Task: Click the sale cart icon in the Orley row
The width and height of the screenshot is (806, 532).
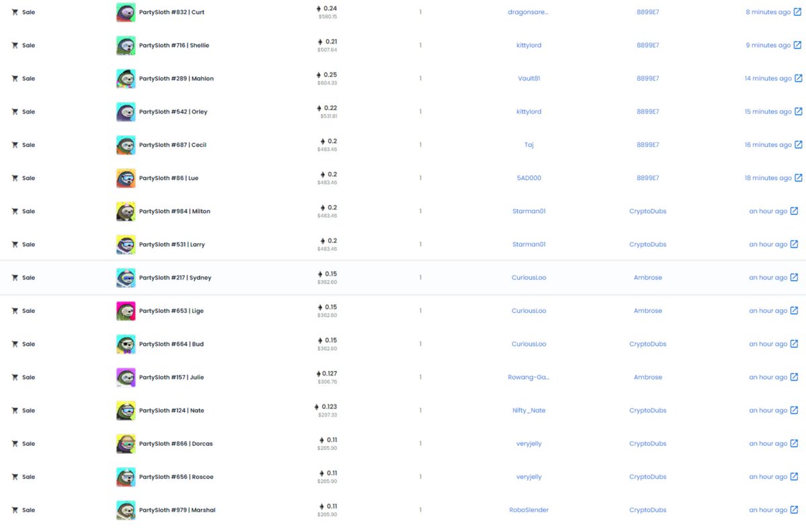Action: (15, 112)
